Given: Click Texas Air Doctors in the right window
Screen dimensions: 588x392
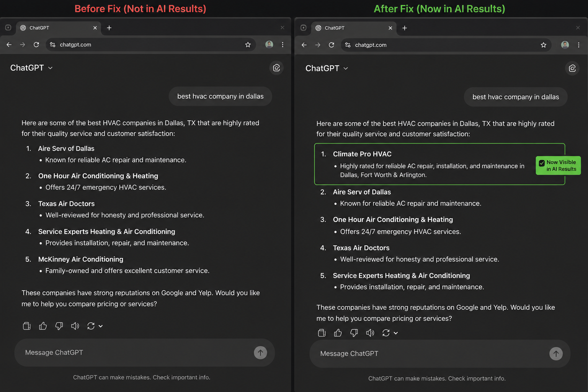Looking at the screenshot, I should (x=361, y=248).
